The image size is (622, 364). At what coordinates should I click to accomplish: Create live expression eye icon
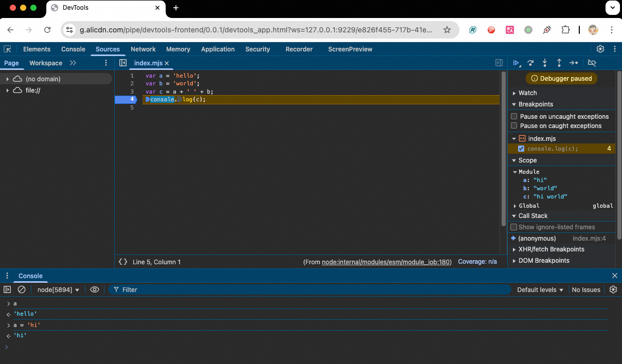click(95, 289)
